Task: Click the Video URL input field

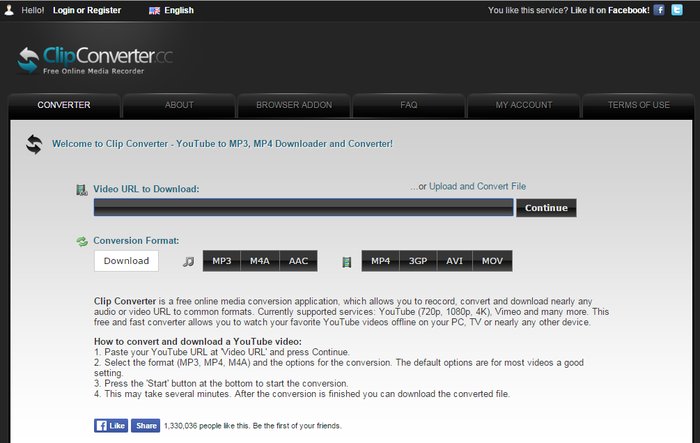Action: (x=303, y=207)
